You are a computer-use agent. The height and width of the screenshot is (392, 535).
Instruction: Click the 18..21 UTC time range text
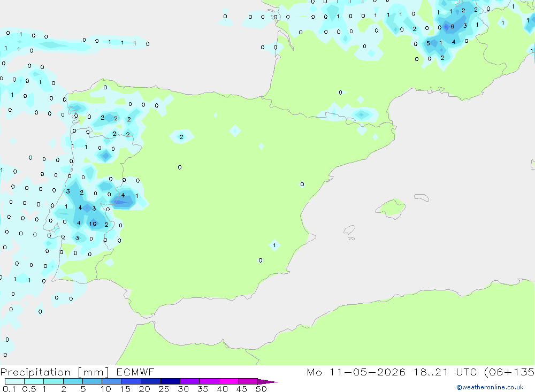pyautogui.click(x=431, y=372)
